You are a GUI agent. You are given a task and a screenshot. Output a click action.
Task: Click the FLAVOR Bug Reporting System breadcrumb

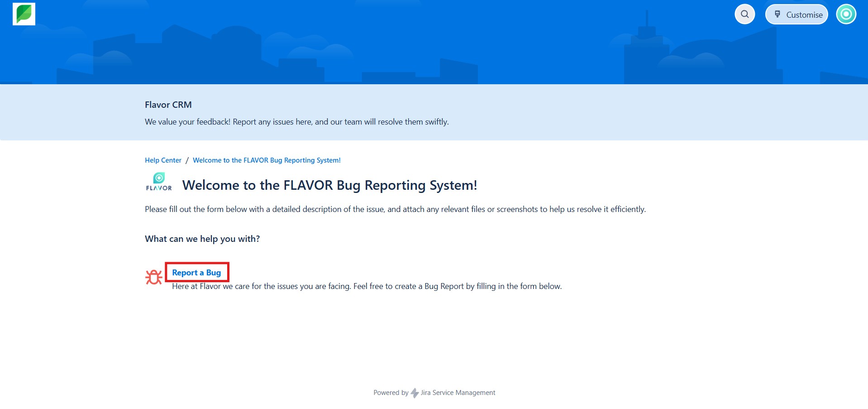coord(267,160)
